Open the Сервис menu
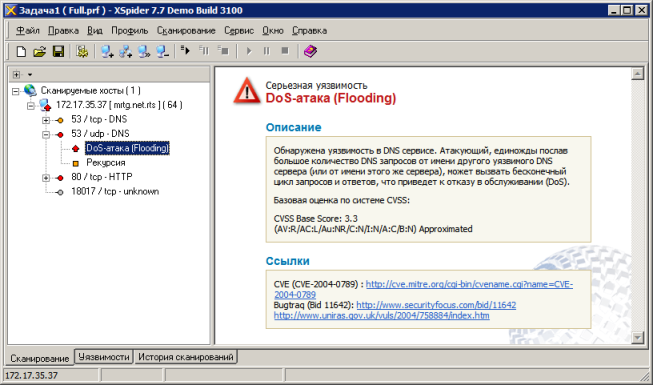This screenshot has height=385, width=653. (x=239, y=30)
